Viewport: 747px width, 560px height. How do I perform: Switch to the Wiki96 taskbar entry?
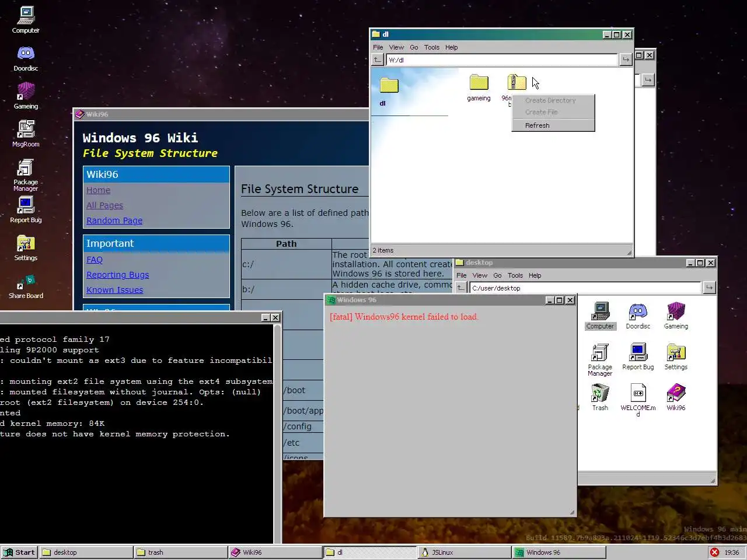point(275,552)
